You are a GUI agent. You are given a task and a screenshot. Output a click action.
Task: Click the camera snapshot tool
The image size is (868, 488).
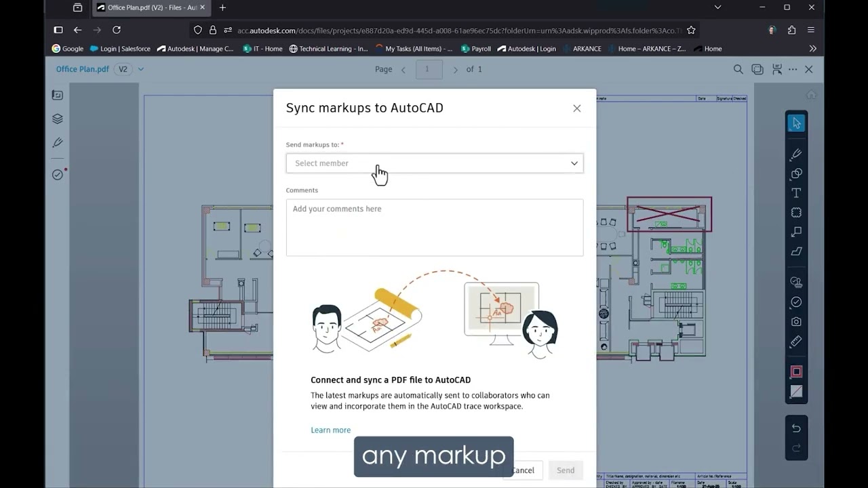click(x=796, y=321)
